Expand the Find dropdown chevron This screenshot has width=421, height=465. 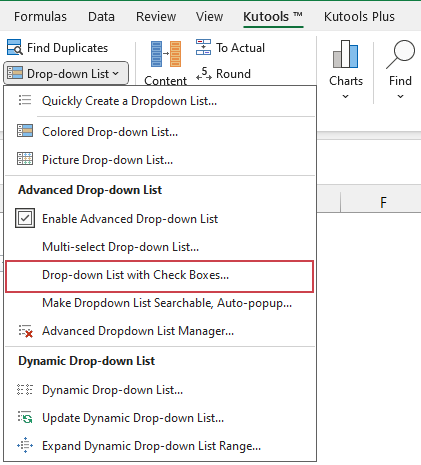click(400, 97)
